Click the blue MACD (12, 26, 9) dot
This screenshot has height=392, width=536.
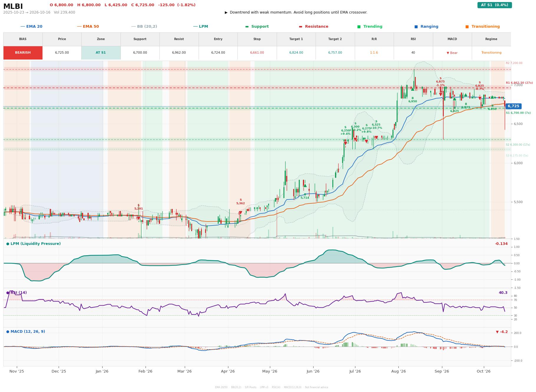[x=8, y=332]
